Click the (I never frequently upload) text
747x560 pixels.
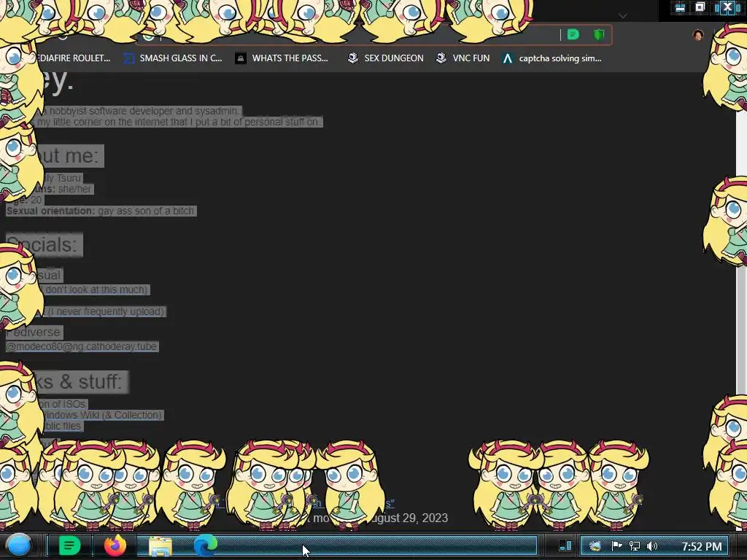[107, 311]
